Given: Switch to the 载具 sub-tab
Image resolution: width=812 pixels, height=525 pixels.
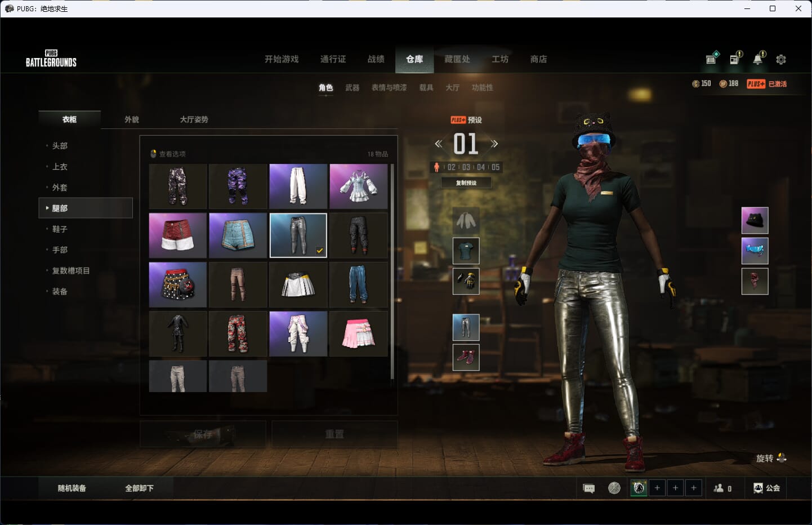Looking at the screenshot, I should click(426, 87).
